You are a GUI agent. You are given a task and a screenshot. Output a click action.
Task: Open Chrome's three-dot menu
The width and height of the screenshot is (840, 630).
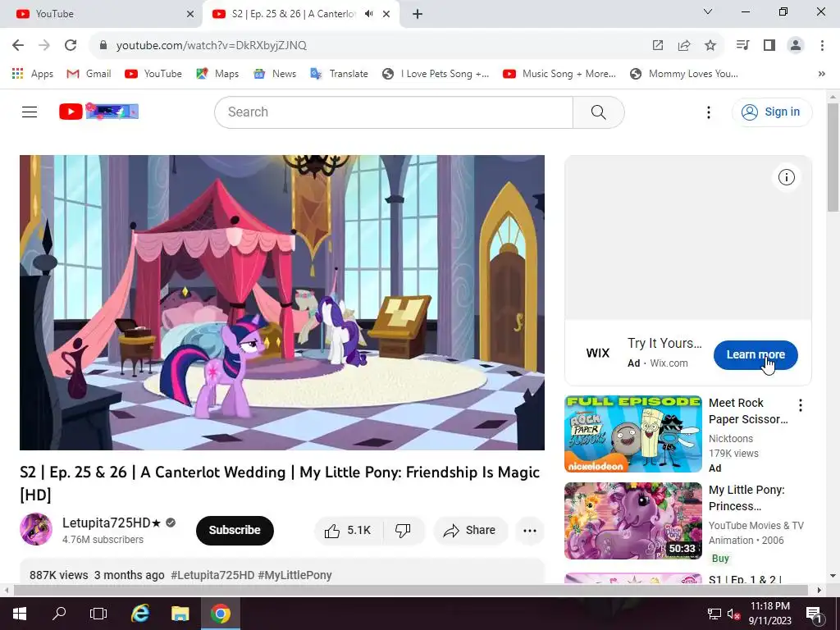[x=822, y=46]
